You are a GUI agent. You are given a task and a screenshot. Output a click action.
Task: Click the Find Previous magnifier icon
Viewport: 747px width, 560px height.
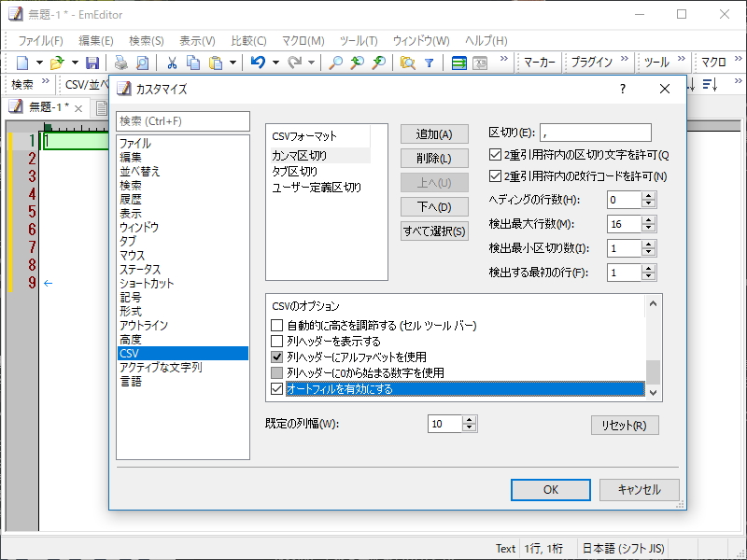(358, 63)
